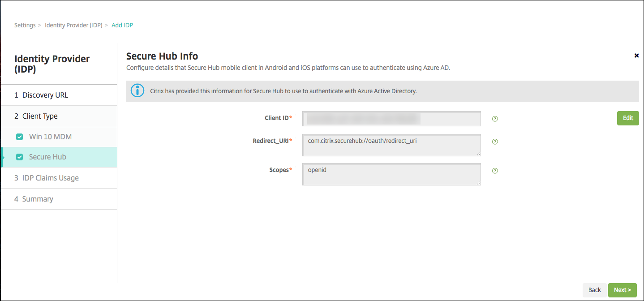
Task: Click the help icon beside Redirect_URI
Action: pyautogui.click(x=495, y=142)
